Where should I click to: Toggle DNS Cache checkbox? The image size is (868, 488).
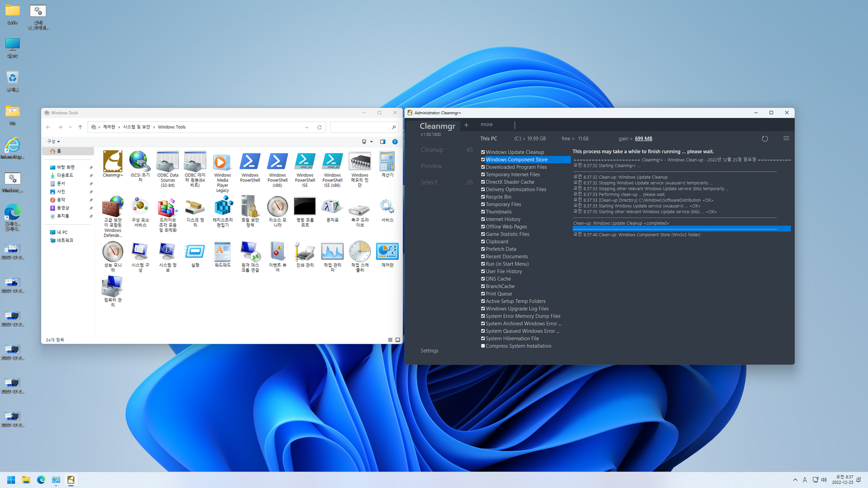coord(483,279)
